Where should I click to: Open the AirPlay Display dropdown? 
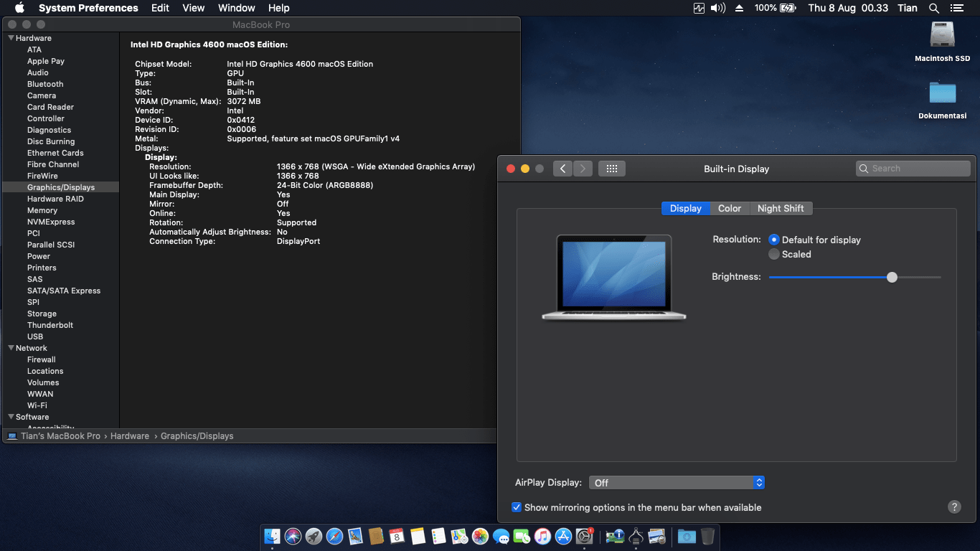[677, 483]
